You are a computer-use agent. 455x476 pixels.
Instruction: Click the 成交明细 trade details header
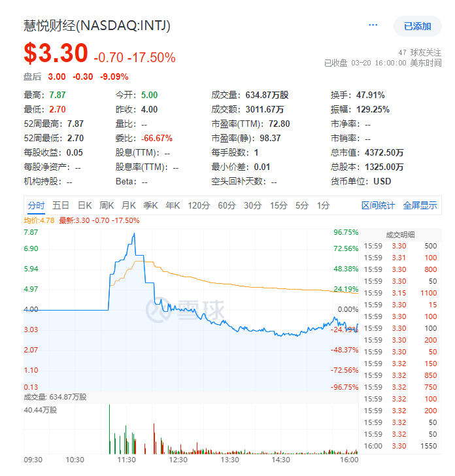(x=400, y=235)
